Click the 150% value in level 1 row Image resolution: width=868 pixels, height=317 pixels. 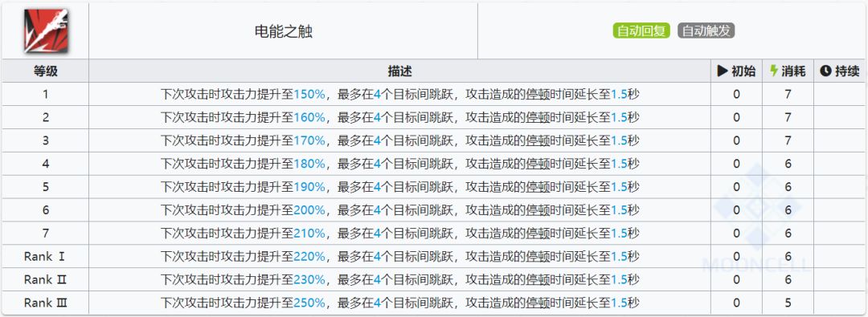pyautogui.click(x=309, y=94)
